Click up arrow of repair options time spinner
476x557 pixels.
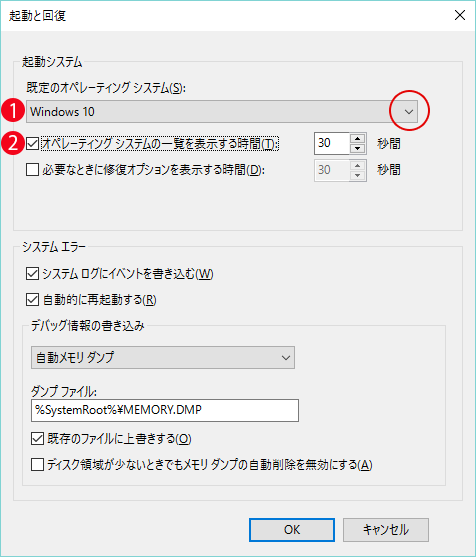point(357,166)
